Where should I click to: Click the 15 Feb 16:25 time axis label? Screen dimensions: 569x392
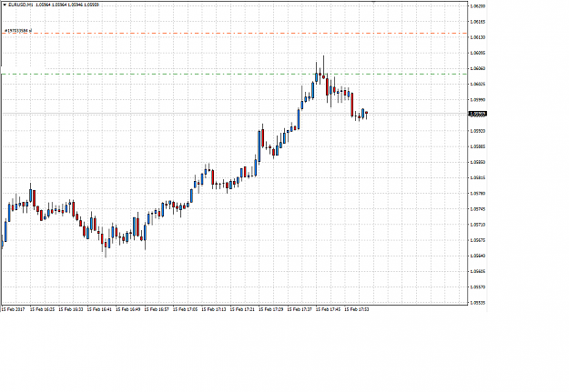pyautogui.click(x=42, y=309)
